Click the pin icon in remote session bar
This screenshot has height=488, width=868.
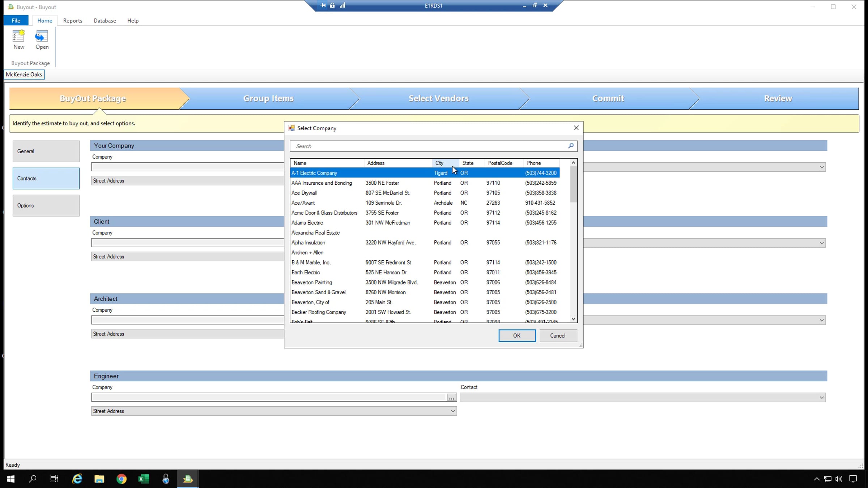tap(323, 5)
